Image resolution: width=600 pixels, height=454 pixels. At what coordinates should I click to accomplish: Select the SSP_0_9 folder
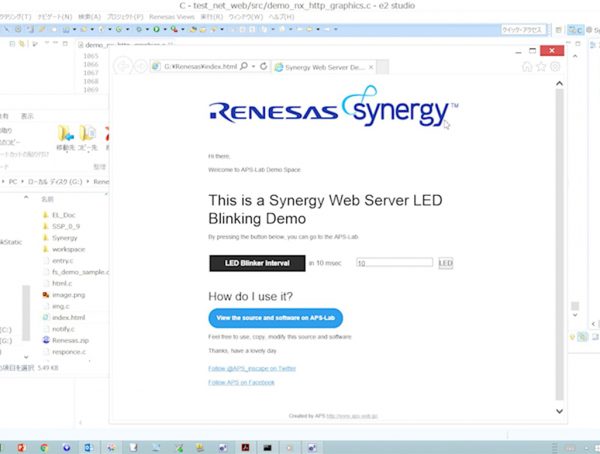pyautogui.click(x=62, y=226)
